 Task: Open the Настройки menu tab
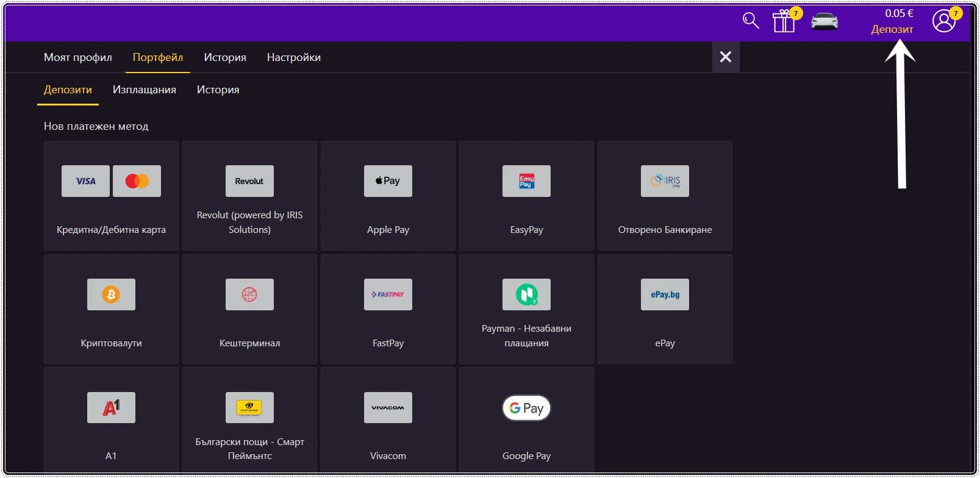[x=294, y=57]
